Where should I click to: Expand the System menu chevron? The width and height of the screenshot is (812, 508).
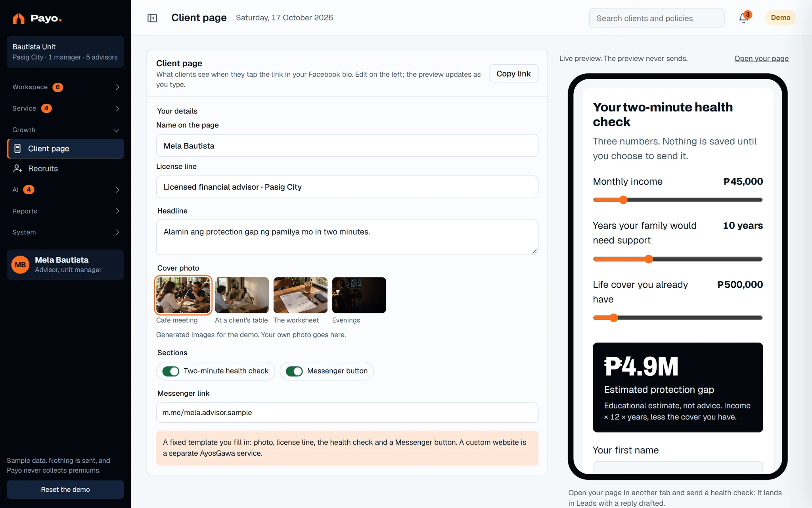(x=117, y=232)
